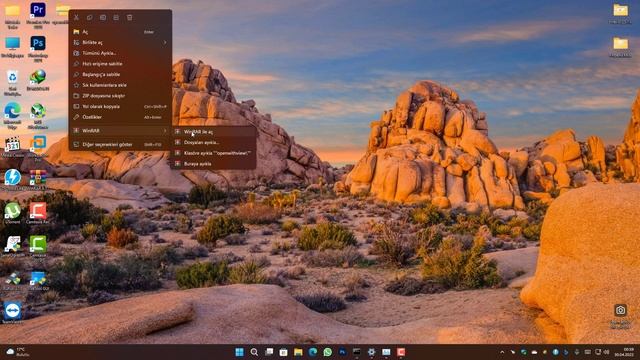Open the Windows Start button
The image size is (640, 360).
(240, 352)
